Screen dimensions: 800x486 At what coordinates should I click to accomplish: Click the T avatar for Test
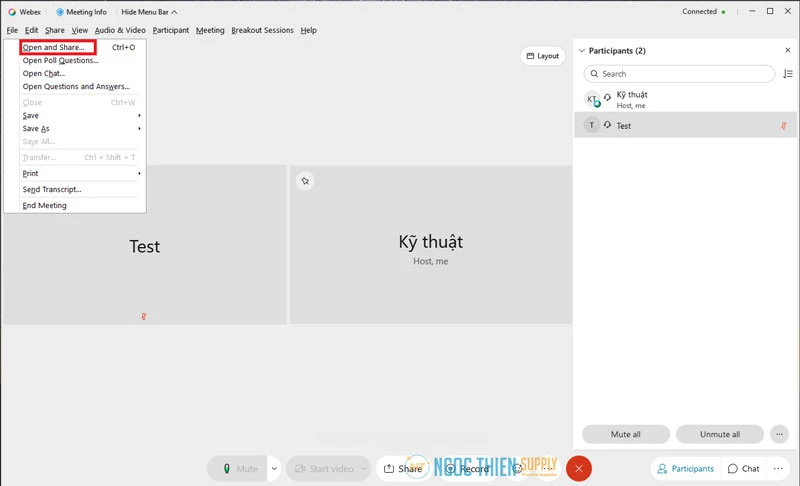592,125
